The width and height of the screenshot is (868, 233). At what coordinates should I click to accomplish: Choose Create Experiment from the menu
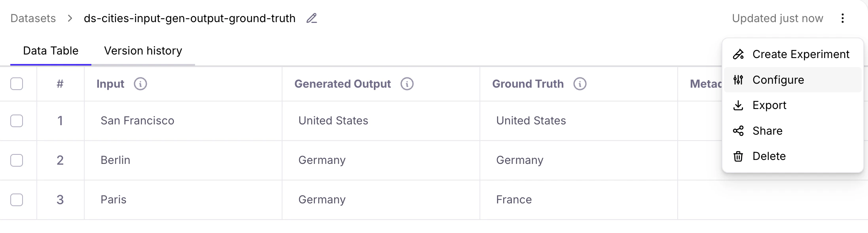tap(801, 54)
